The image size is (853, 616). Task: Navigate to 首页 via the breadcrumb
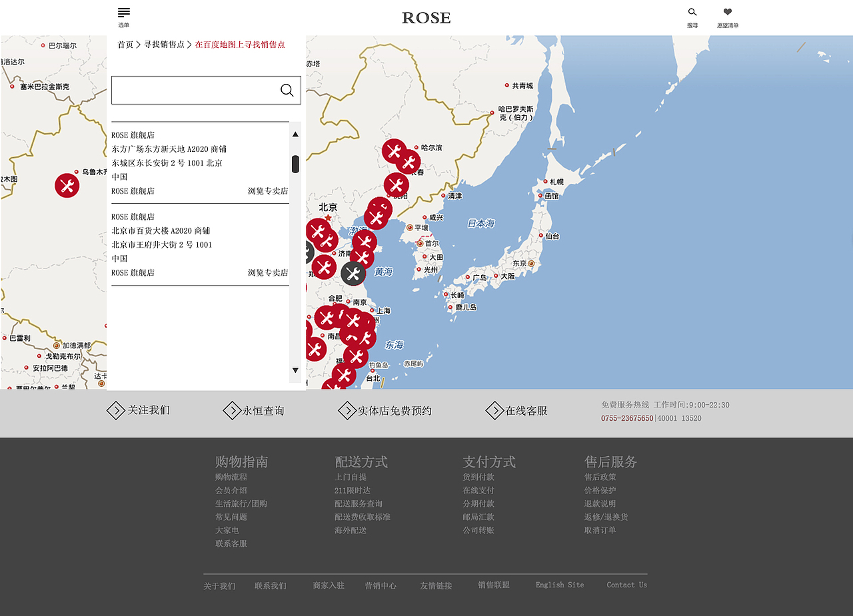click(125, 44)
